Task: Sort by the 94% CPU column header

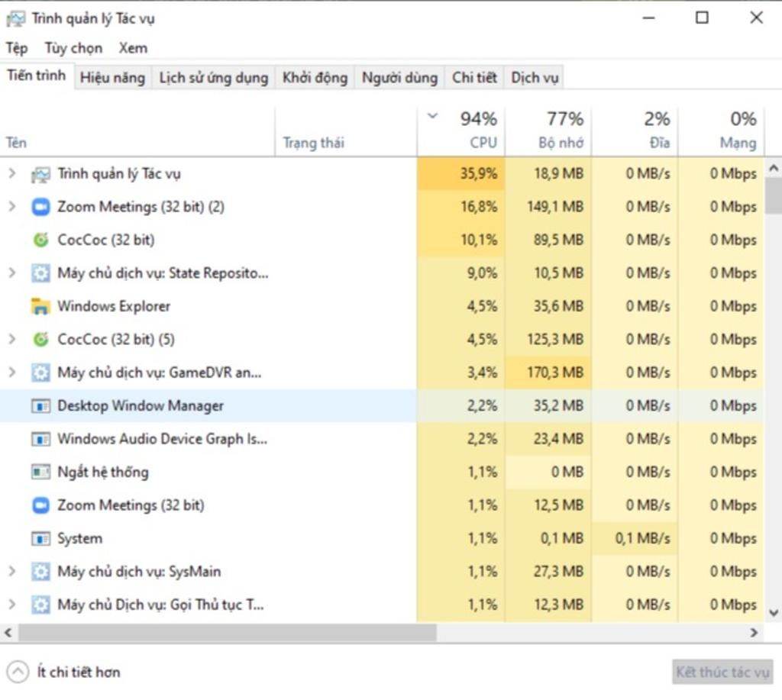Action: (x=460, y=131)
